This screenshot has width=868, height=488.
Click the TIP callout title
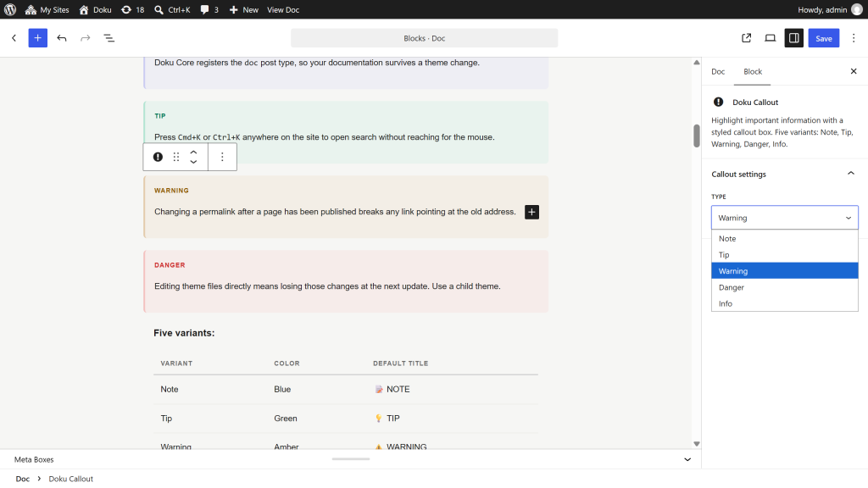pyautogui.click(x=160, y=115)
